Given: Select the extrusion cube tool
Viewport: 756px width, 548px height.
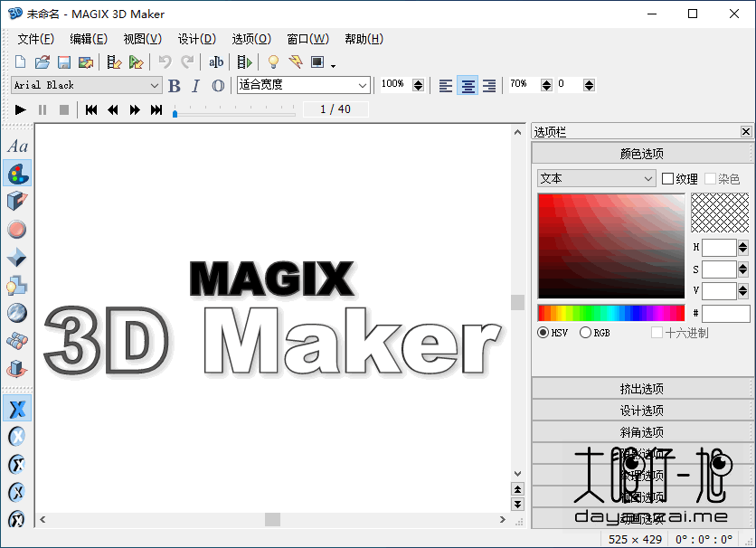Looking at the screenshot, I should tap(17, 201).
